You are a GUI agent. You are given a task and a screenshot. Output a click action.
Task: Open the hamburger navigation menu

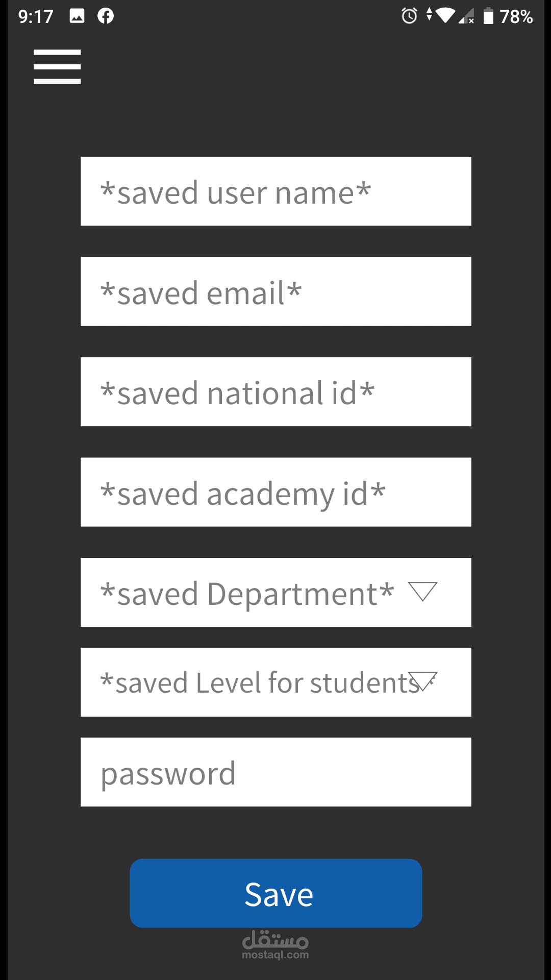pyautogui.click(x=57, y=67)
